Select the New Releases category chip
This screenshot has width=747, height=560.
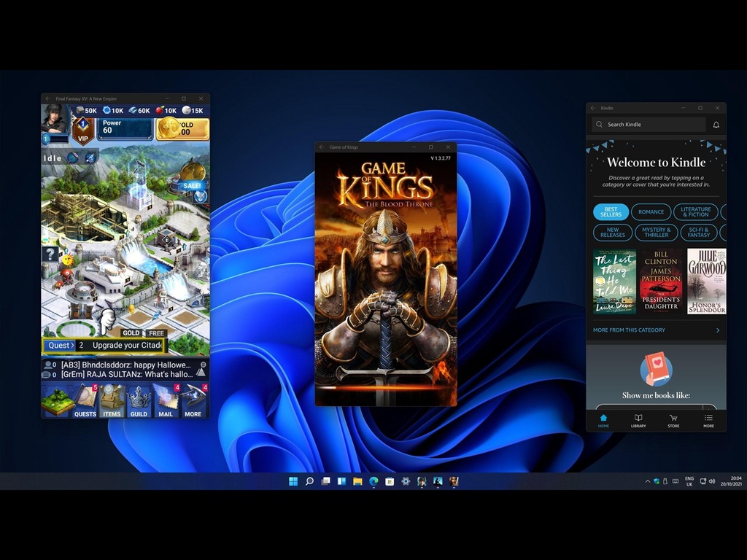(x=613, y=233)
